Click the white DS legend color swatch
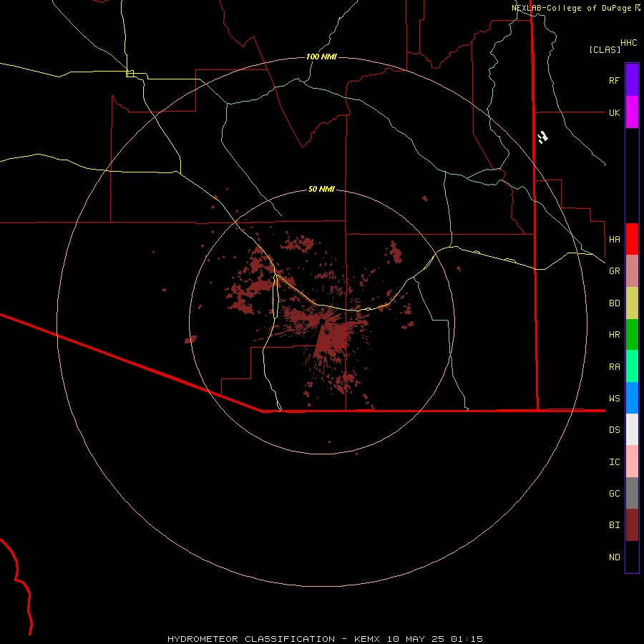Image resolution: width=644 pixels, height=644 pixels. (x=632, y=429)
